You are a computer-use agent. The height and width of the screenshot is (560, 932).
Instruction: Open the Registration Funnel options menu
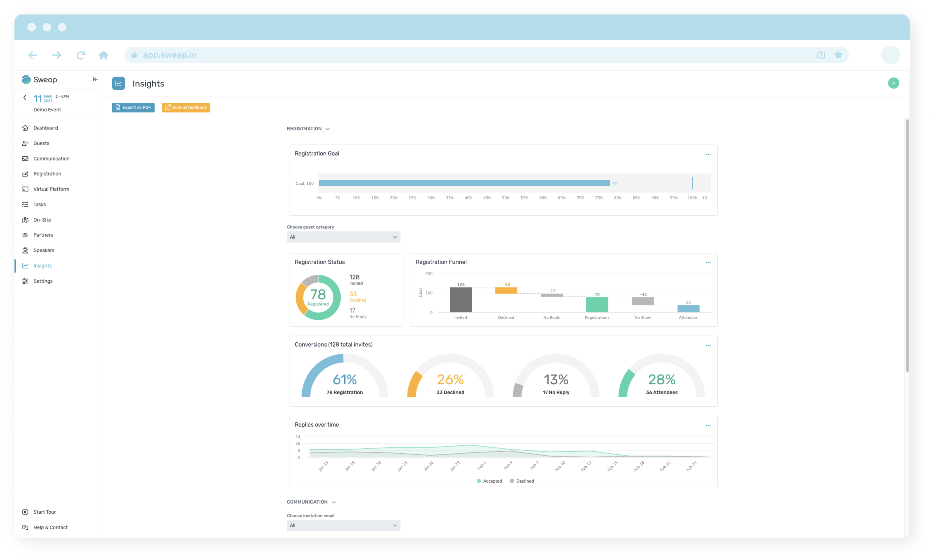708,263
